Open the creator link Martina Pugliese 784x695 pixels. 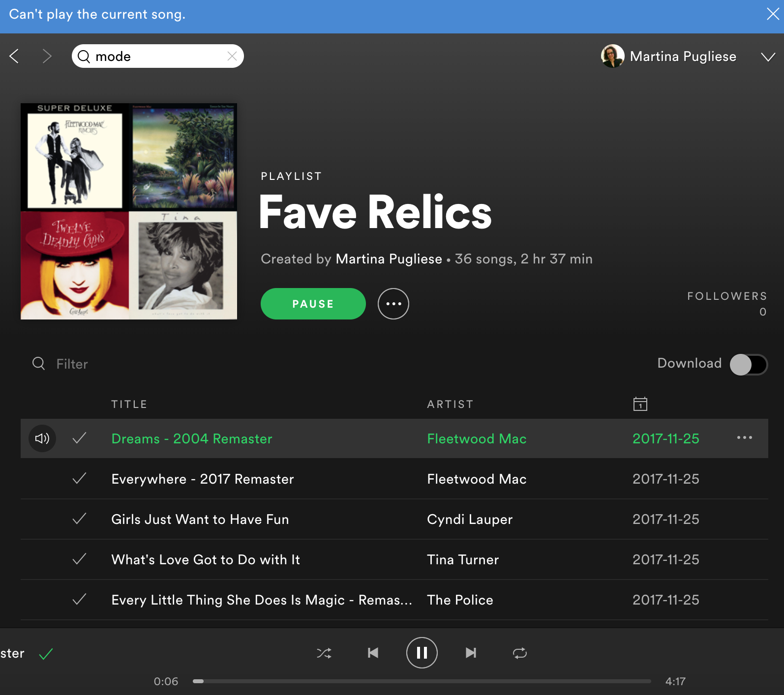point(389,259)
